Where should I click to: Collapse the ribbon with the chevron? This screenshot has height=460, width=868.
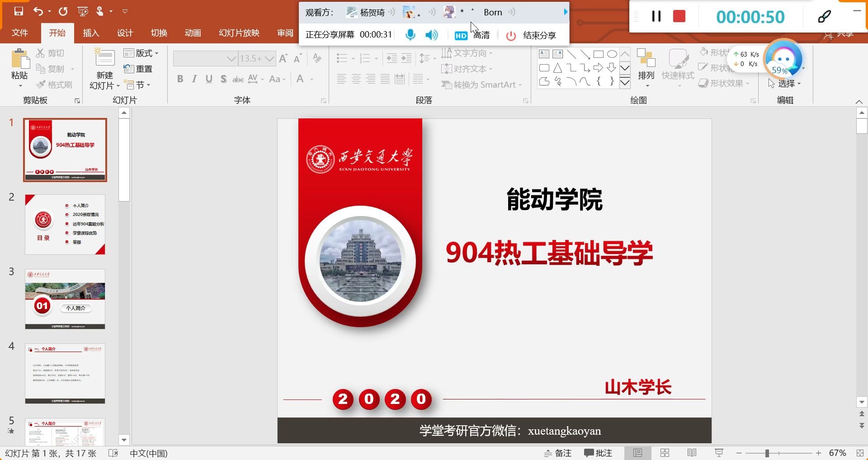point(859,102)
